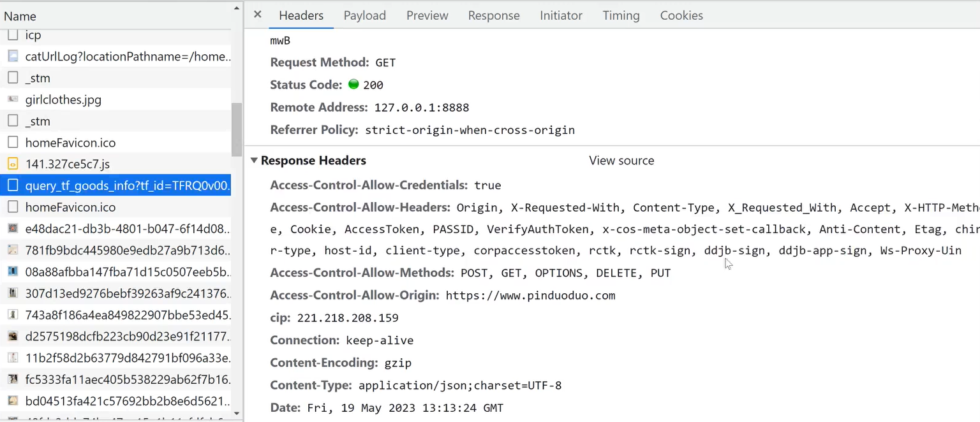Click the Name column header
The width and height of the screenshot is (980, 422).
pos(20,16)
